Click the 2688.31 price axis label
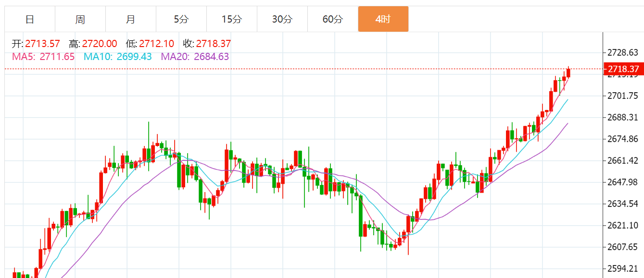The height and width of the screenshot is (278, 644). 623,118
